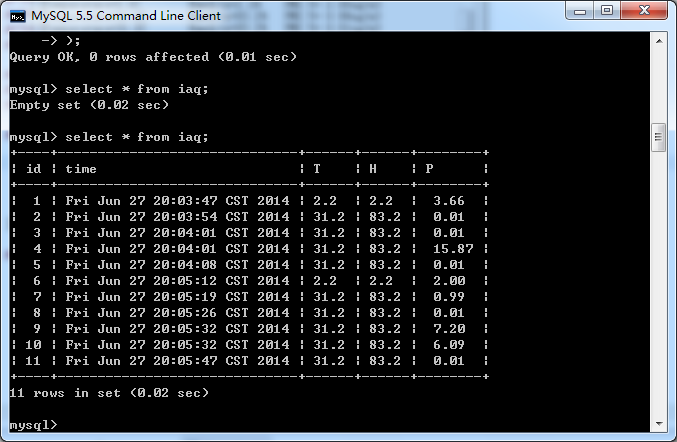Click the 'Empty set (0.02 sec)' line
Screen dimensions: 677x442
point(89,105)
